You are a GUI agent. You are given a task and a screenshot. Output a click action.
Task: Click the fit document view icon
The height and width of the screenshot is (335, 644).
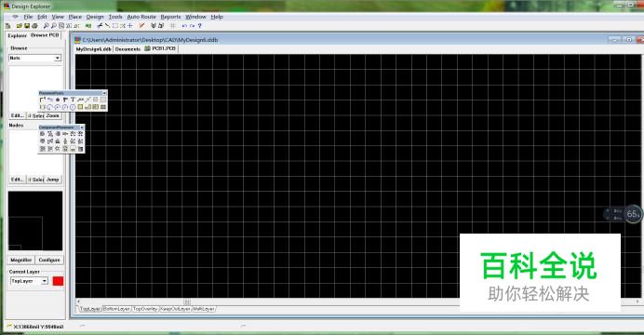[x=61, y=26]
